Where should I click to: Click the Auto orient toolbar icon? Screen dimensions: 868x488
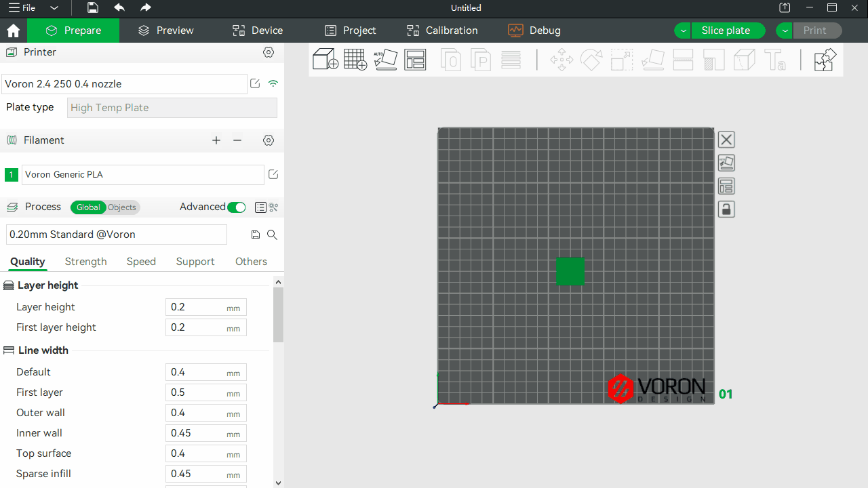(385, 60)
